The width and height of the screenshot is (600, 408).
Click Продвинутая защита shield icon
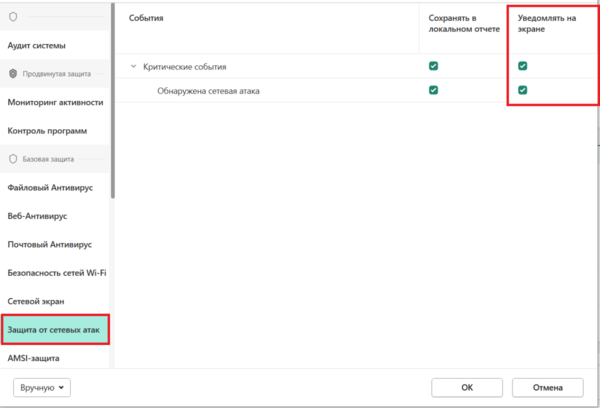point(13,73)
